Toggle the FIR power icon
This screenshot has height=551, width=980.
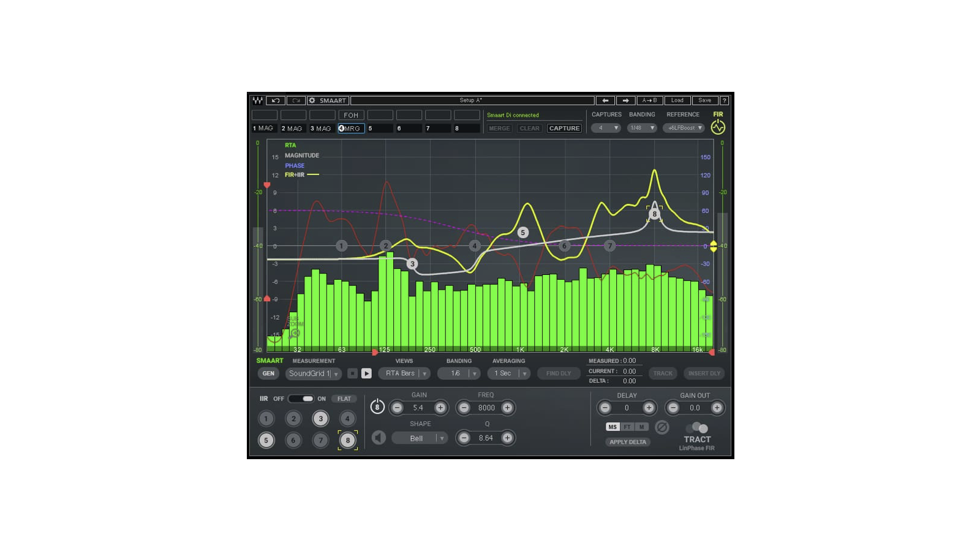(x=718, y=127)
